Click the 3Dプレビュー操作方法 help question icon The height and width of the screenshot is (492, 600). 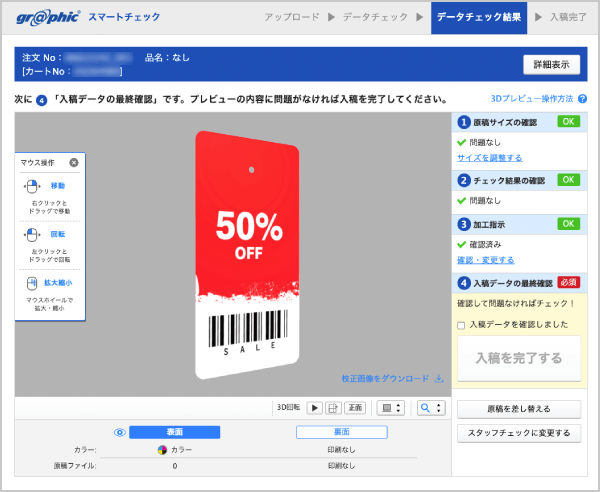point(582,99)
